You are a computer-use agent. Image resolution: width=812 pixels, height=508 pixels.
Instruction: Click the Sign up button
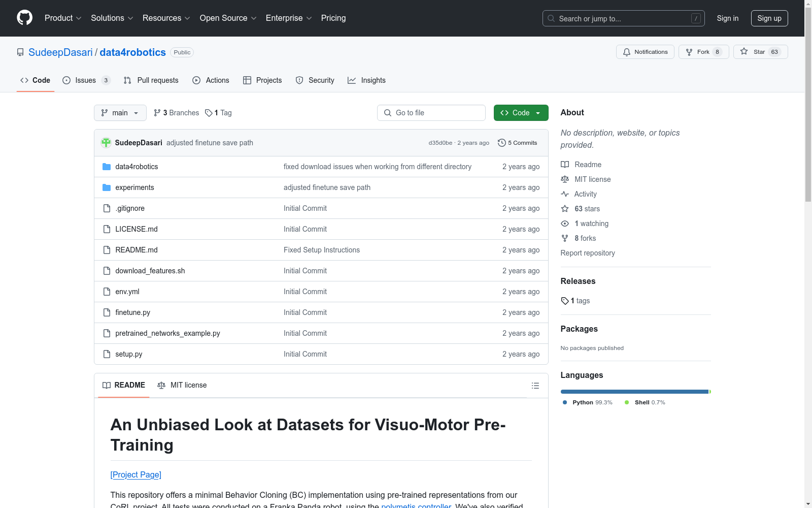coord(769,18)
